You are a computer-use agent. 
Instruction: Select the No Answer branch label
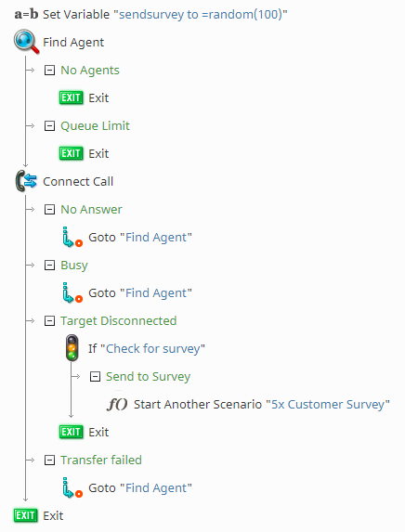[91, 209]
